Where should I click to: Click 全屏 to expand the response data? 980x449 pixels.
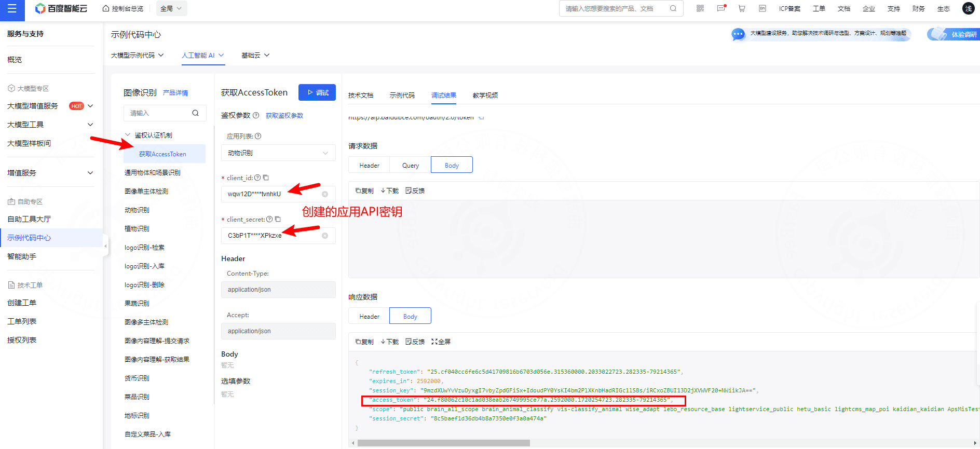pos(441,342)
